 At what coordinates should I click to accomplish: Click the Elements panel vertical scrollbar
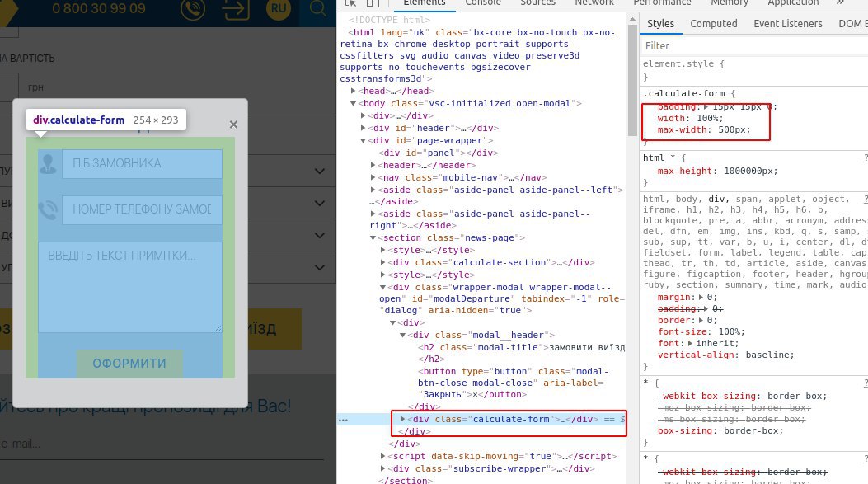tap(633, 80)
